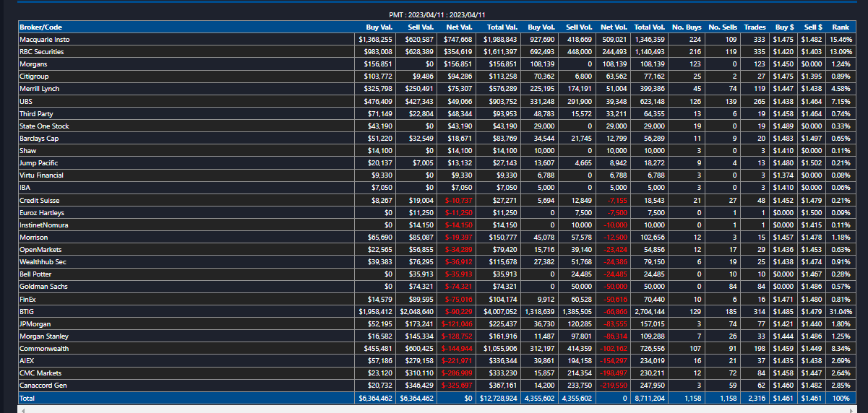Select the IBA broker name
This screenshot has width=868, height=413.
click(x=25, y=187)
